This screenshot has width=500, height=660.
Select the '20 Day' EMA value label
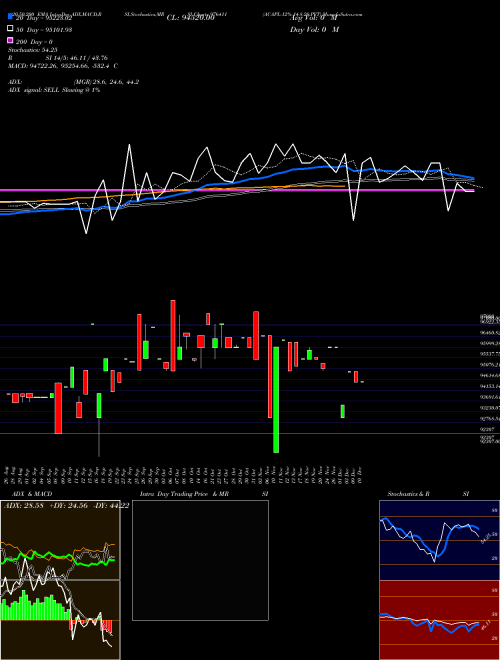44,18
